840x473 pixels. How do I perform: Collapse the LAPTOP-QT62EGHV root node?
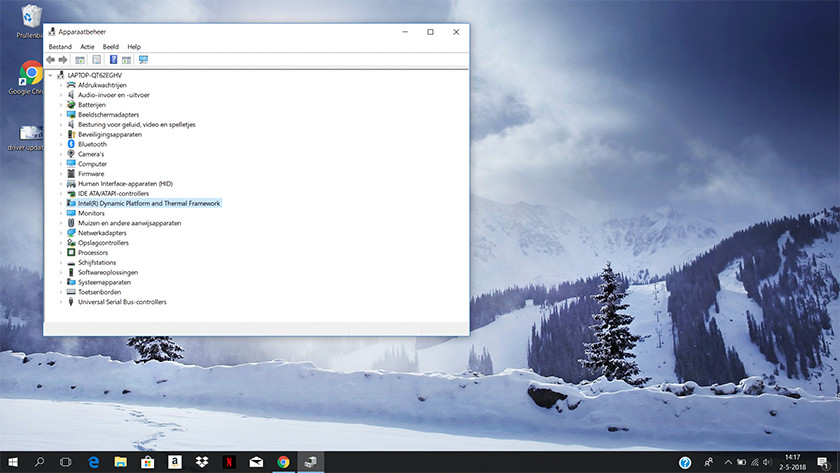tap(51, 75)
